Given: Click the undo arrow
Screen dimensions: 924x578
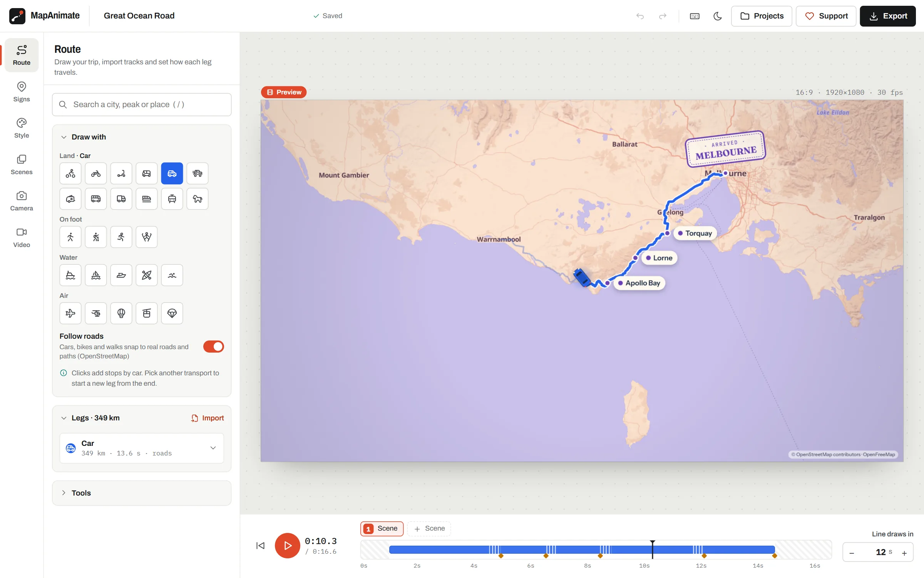Looking at the screenshot, I should click(640, 16).
